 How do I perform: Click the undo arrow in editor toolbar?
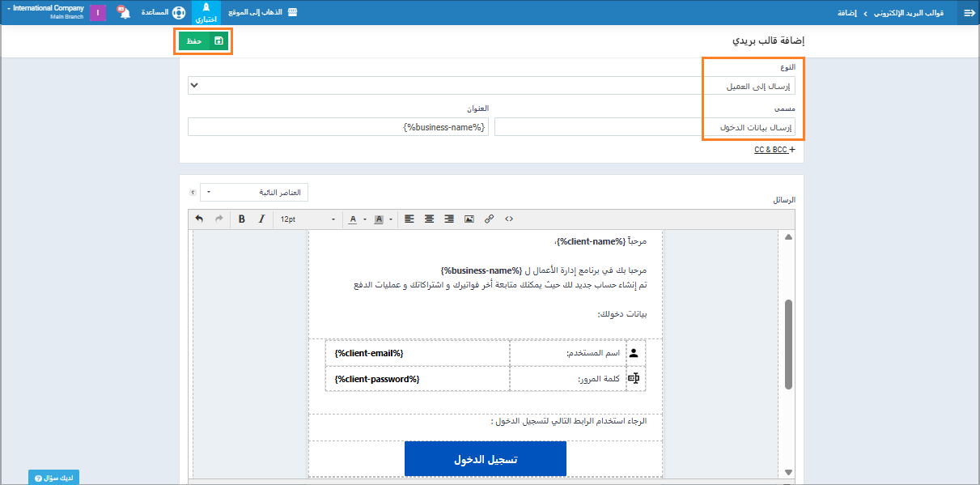pyautogui.click(x=200, y=219)
